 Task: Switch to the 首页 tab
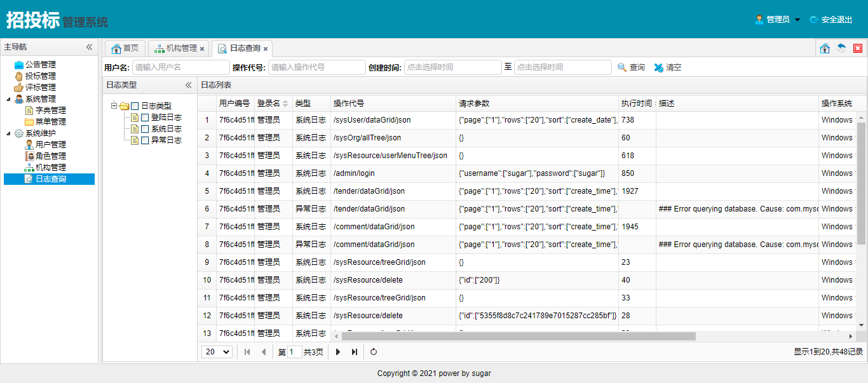click(125, 48)
